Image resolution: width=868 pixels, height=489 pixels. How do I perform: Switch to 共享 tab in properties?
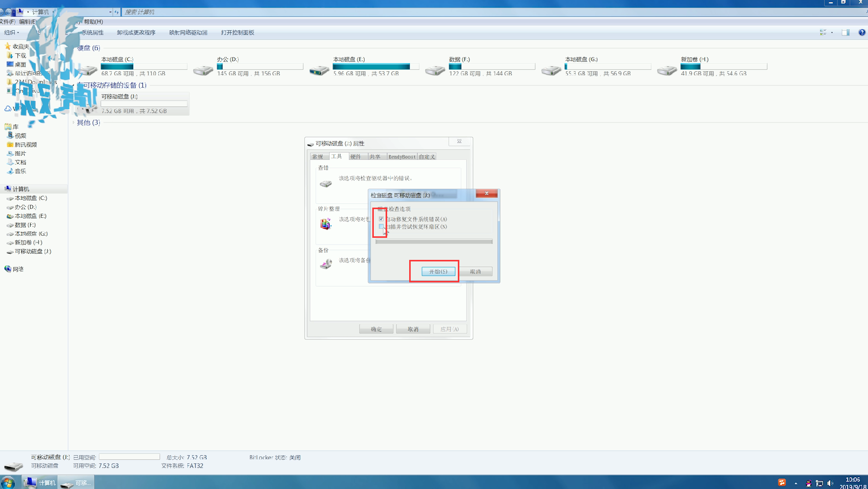[375, 157]
